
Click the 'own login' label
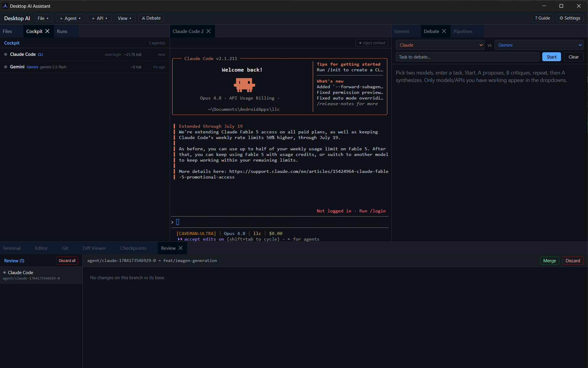pyautogui.click(x=113, y=54)
